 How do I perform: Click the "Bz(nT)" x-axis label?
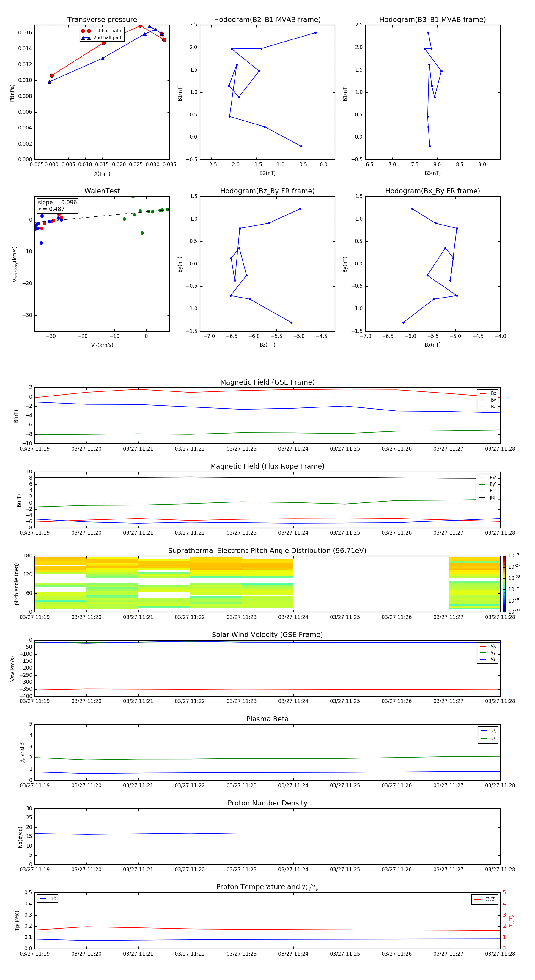[267, 345]
